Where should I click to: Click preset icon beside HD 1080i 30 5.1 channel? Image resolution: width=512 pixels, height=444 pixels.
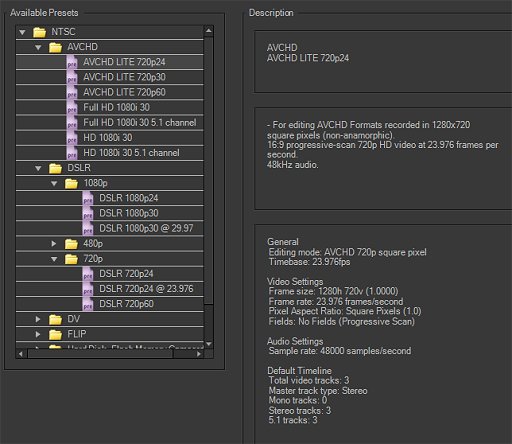72,153
